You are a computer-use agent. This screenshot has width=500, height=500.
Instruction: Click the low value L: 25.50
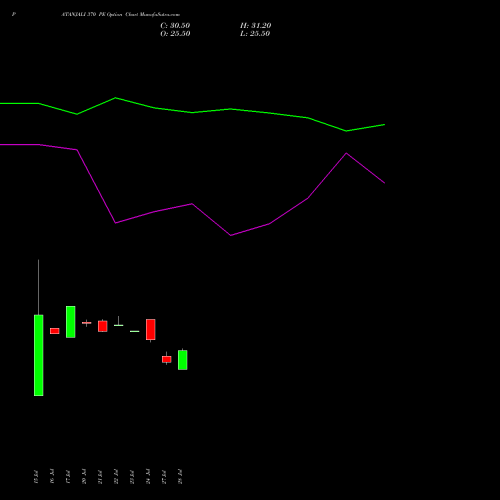click(x=255, y=34)
